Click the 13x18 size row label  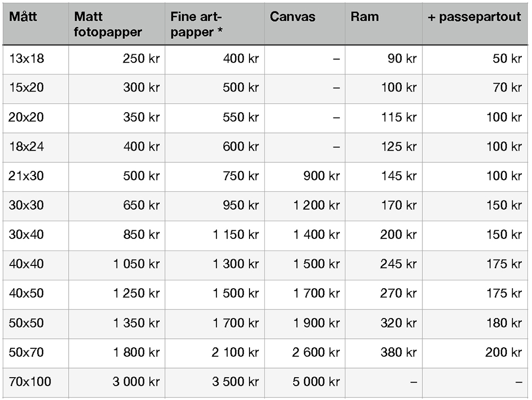tap(27, 59)
